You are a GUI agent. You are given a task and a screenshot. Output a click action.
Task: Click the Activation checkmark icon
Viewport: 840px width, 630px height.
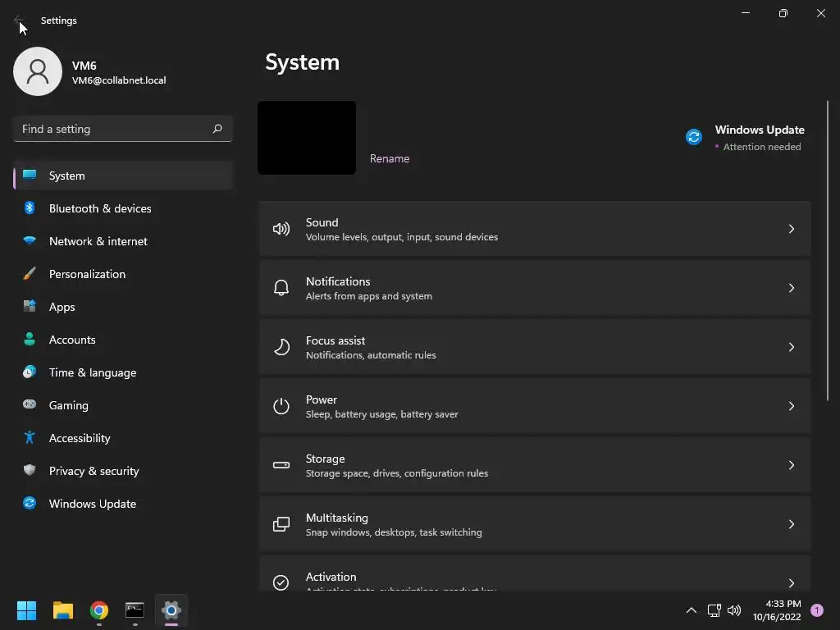click(x=281, y=582)
